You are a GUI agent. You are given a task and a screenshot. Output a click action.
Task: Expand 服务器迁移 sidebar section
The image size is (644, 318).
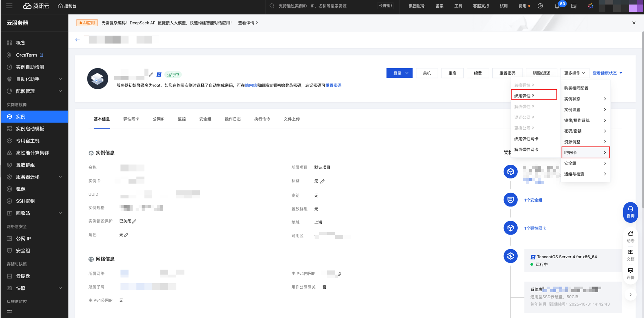coord(34,177)
